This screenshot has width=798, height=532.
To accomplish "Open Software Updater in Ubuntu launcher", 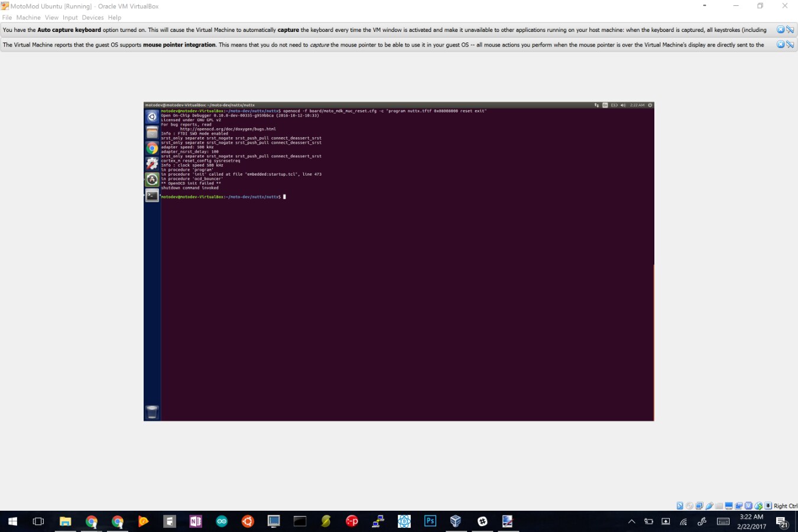I will click(x=152, y=180).
